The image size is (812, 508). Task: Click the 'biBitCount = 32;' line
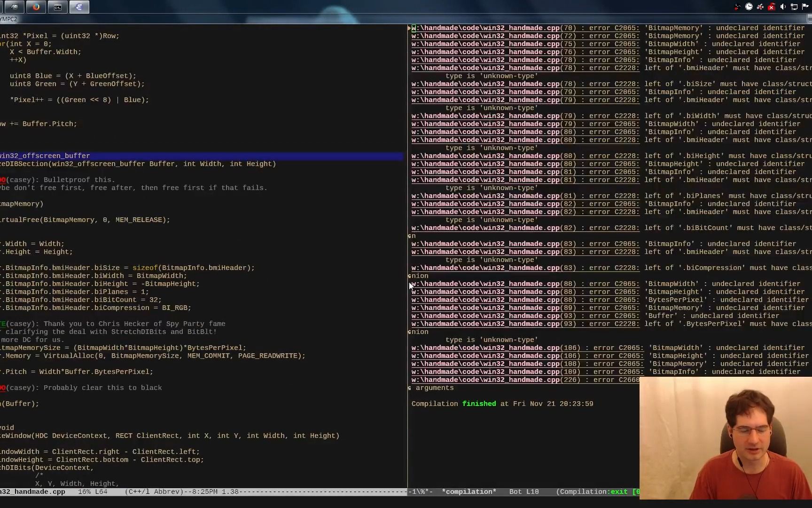(80, 300)
